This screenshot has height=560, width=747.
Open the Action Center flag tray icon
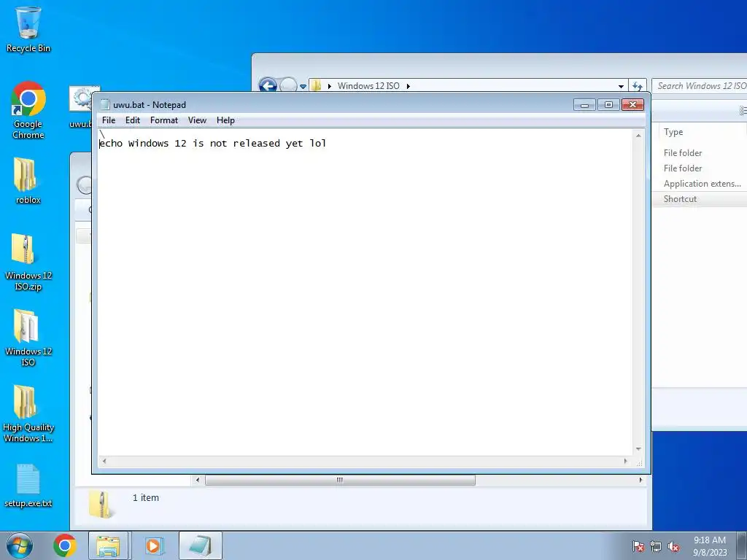[638, 546]
